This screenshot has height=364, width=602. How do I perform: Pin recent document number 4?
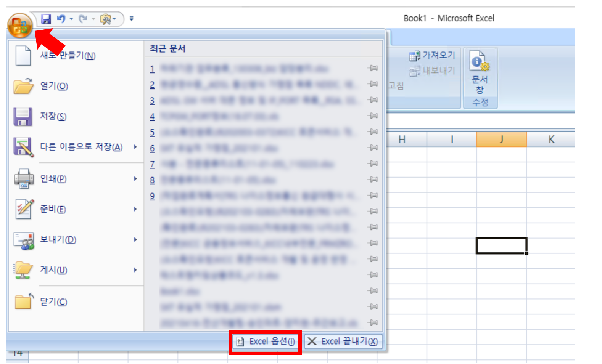pos(373,116)
